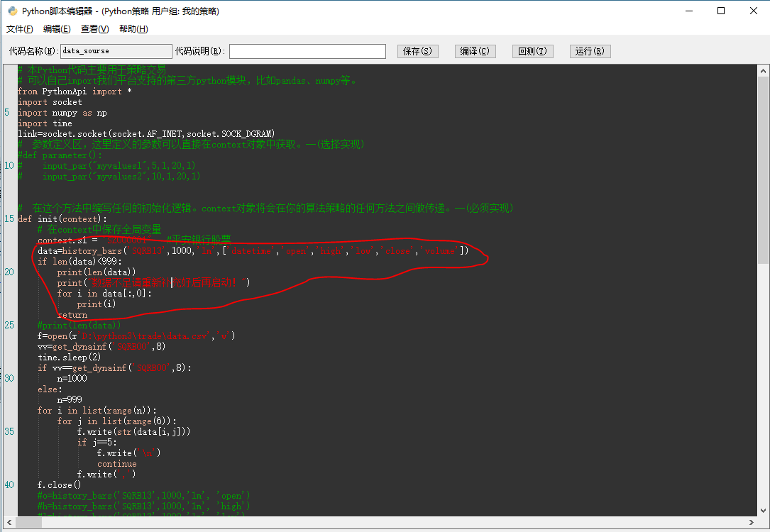Minimize the Python script editor window

689,11
